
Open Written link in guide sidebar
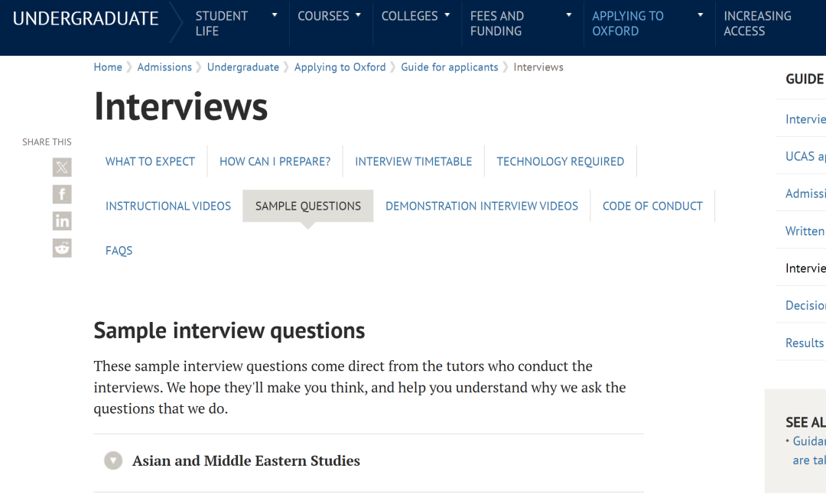coord(805,231)
